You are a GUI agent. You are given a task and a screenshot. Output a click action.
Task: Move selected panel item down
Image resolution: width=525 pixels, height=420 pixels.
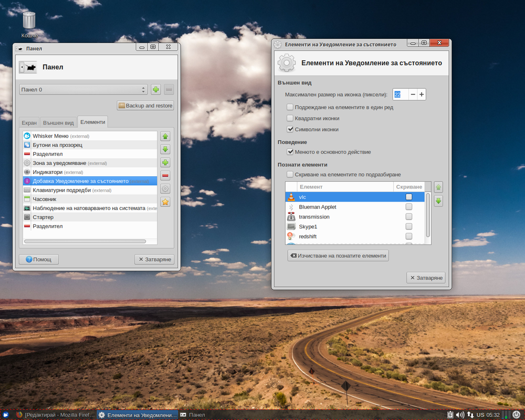tap(165, 150)
